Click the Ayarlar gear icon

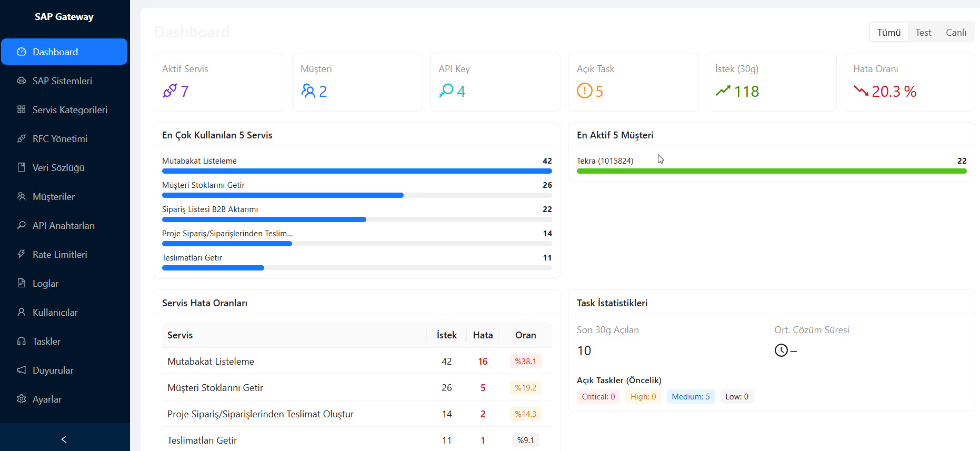tap(22, 399)
